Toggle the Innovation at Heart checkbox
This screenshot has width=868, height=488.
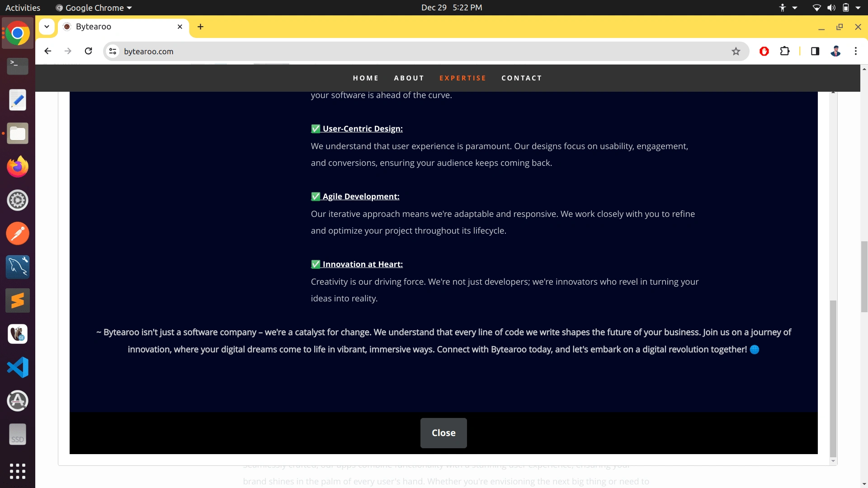(x=316, y=264)
